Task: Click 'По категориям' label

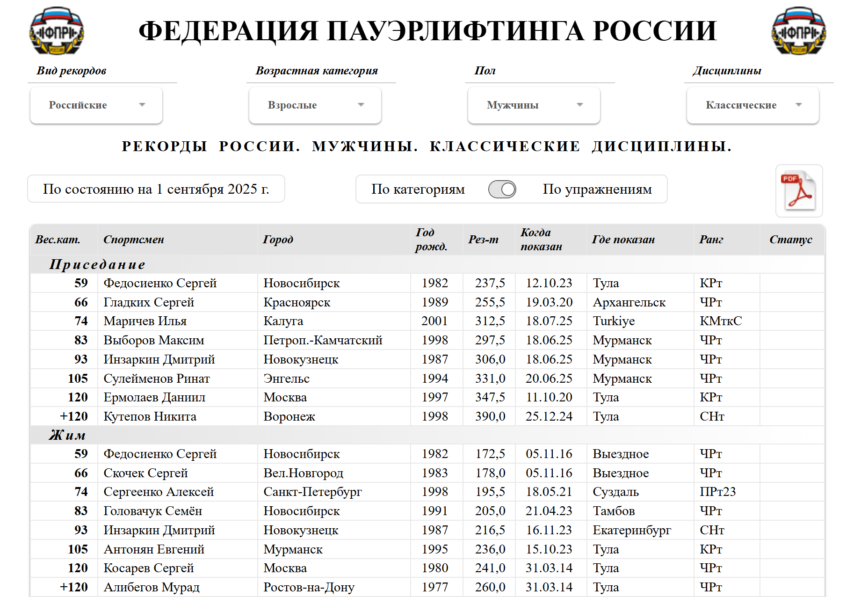Action: click(x=418, y=189)
